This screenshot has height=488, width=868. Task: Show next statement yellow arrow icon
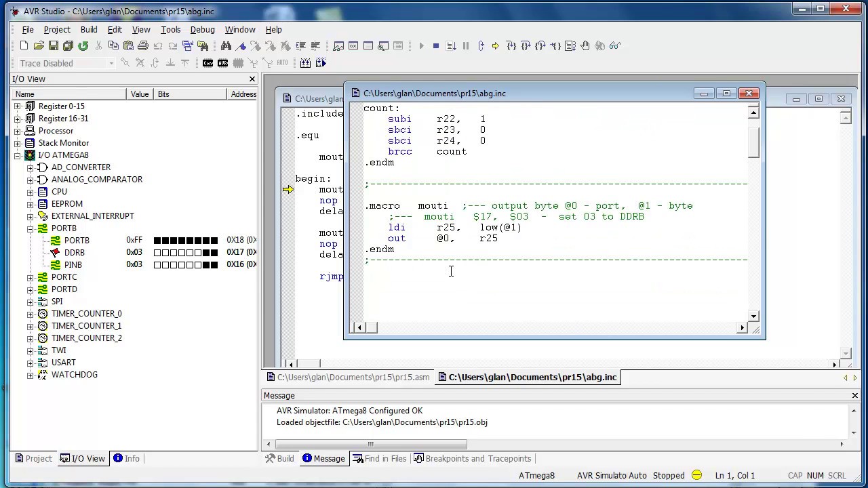pyautogui.click(x=496, y=45)
